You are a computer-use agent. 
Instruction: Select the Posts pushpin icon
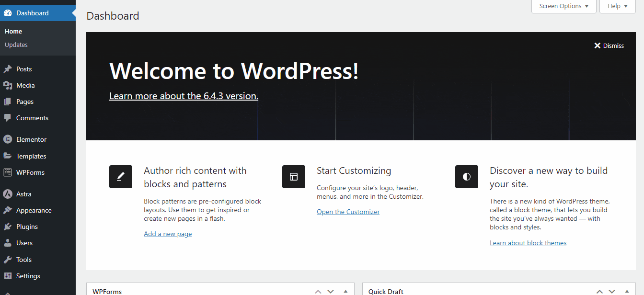(x=9, y=68)
